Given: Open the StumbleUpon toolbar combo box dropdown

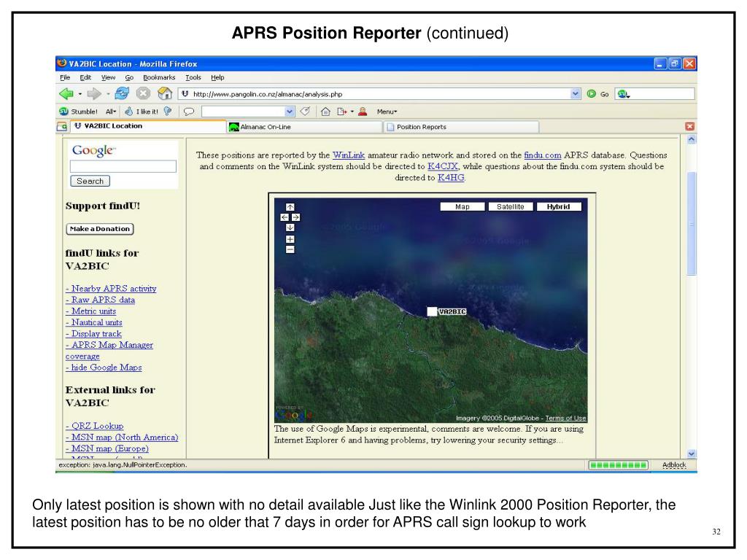Looking at the screenshot, I should point(290,112).
